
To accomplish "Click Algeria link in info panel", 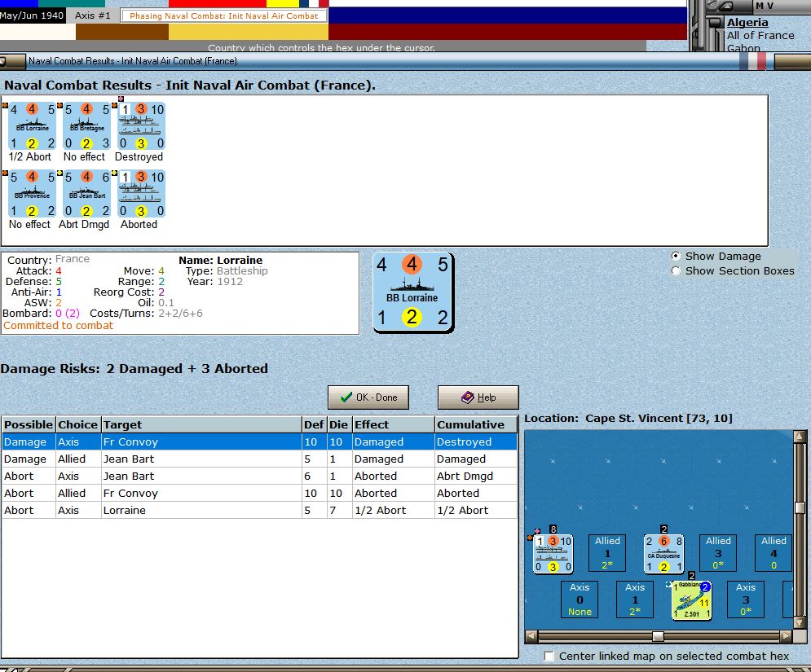I will pos(747,22).
